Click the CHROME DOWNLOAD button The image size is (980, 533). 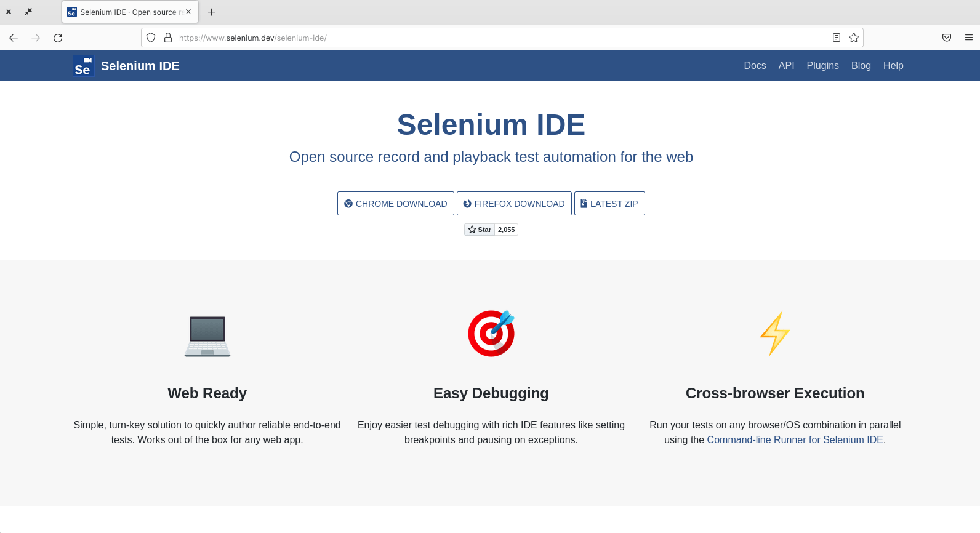click(396, 204)
